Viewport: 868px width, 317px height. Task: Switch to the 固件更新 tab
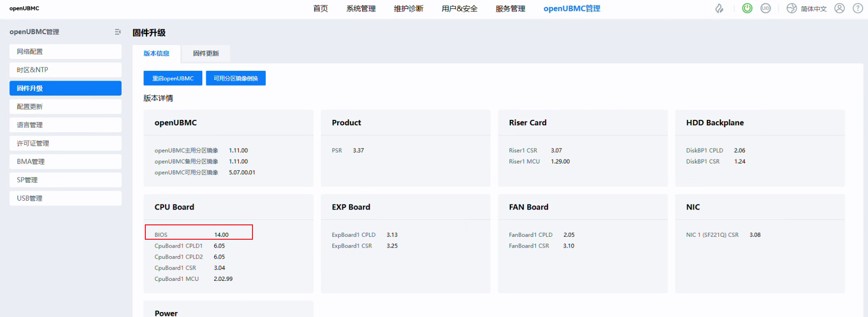[x=206, y=53]
